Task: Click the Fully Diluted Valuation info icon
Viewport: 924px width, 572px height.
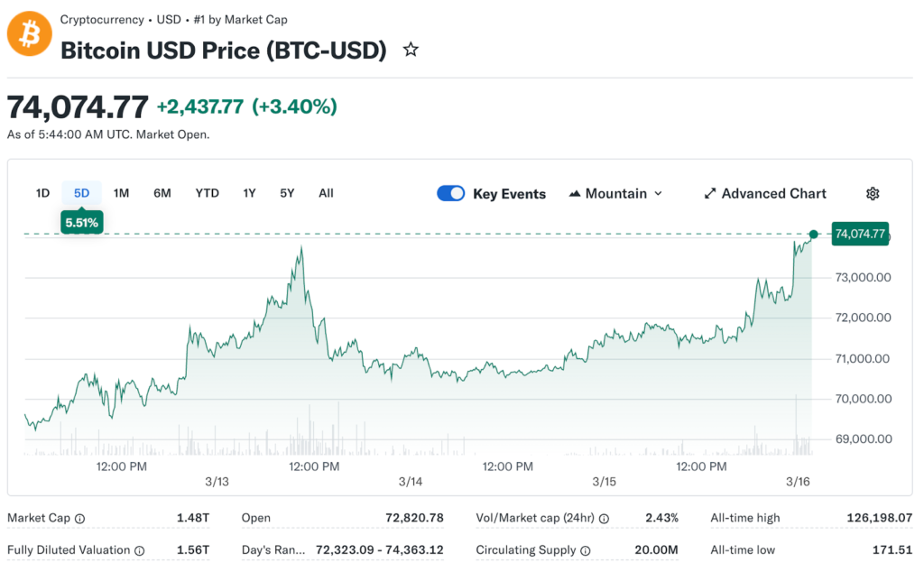Action: point(139,550)
